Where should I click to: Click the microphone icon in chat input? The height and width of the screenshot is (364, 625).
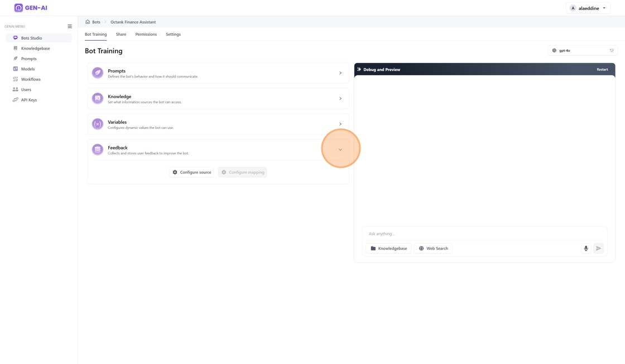tap(586, 249)
